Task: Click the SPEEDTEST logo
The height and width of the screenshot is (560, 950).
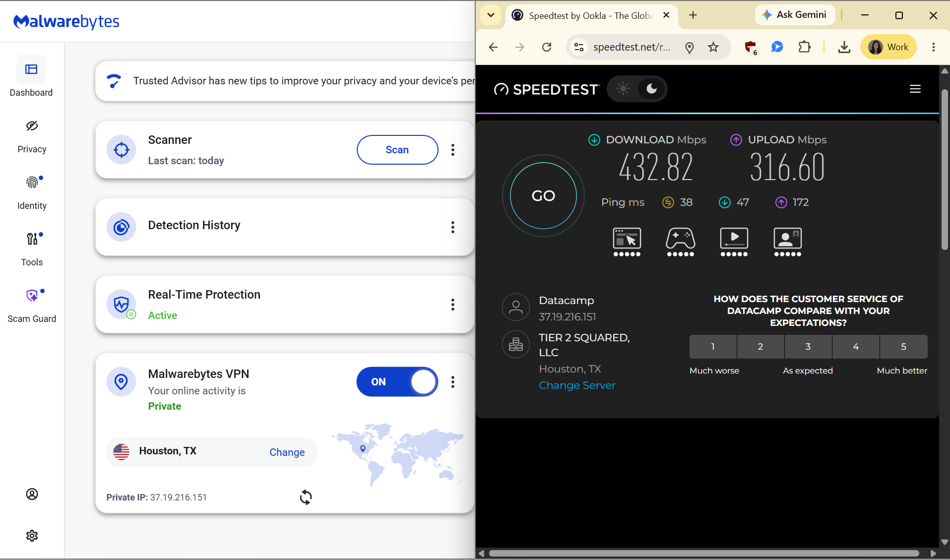Action: click(x=546, y=89)
